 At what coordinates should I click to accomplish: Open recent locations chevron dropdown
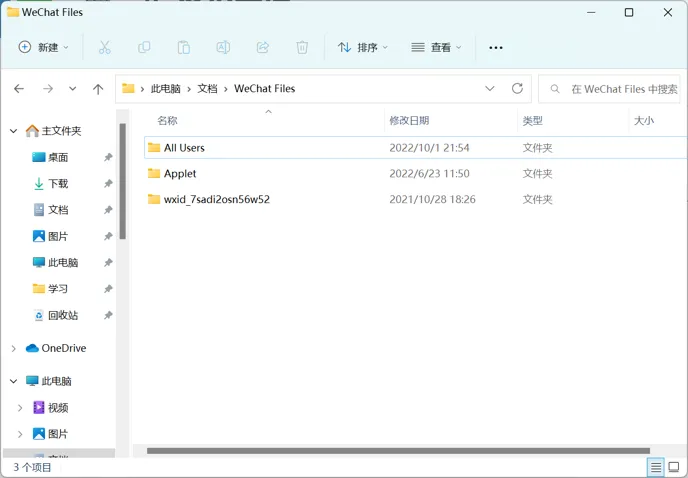[72, 89]
